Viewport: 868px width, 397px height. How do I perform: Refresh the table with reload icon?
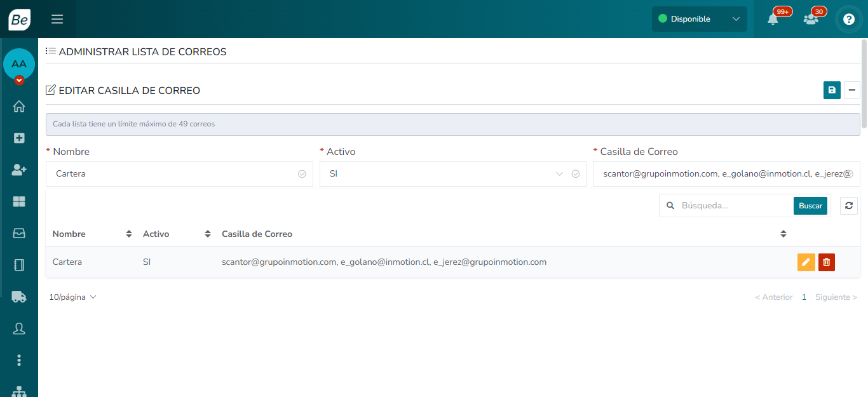(x=848, y=206)
